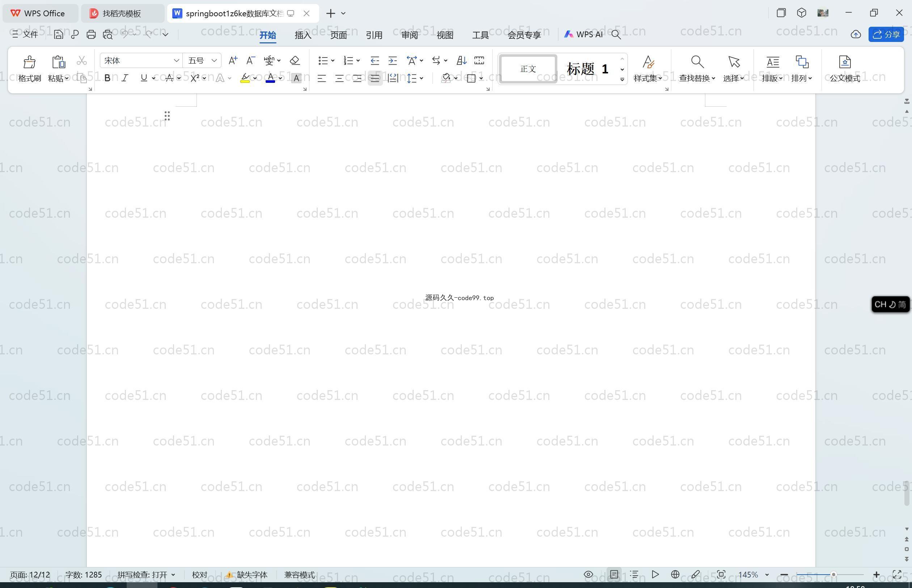Click the Decrease Indent icon
912x588 pixels.
375,60
